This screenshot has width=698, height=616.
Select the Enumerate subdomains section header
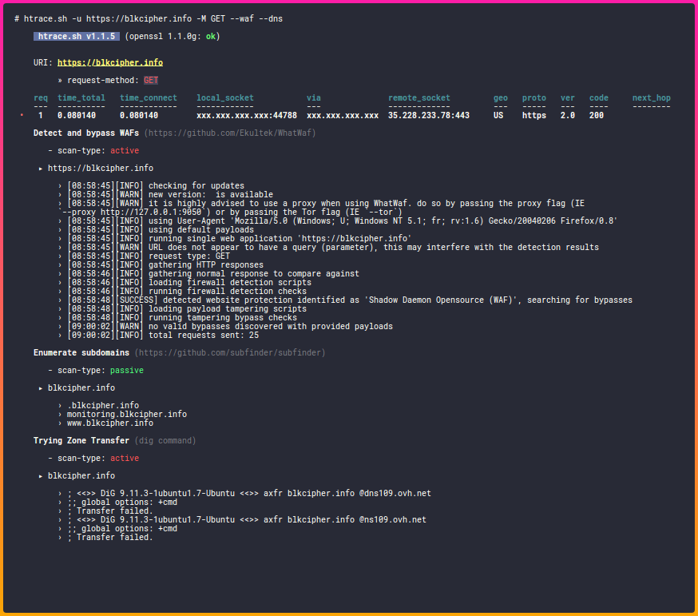coord(81,352)
